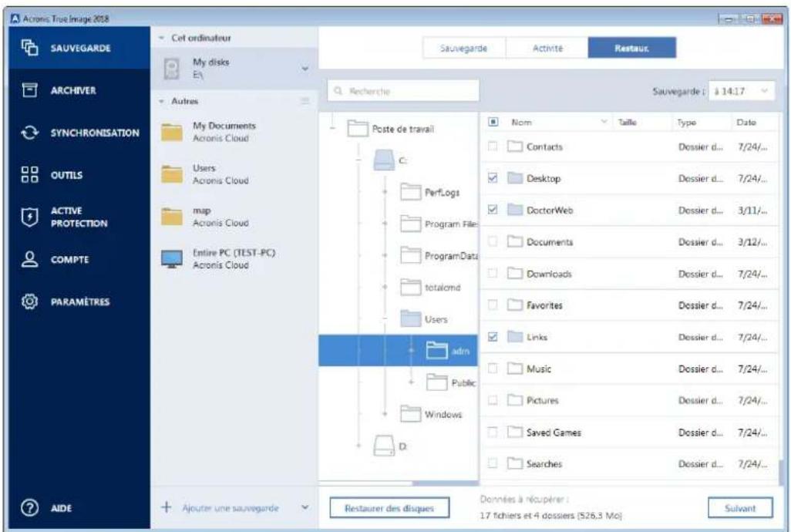Click the tree panel horizontal scrollbar

[446, 483]
